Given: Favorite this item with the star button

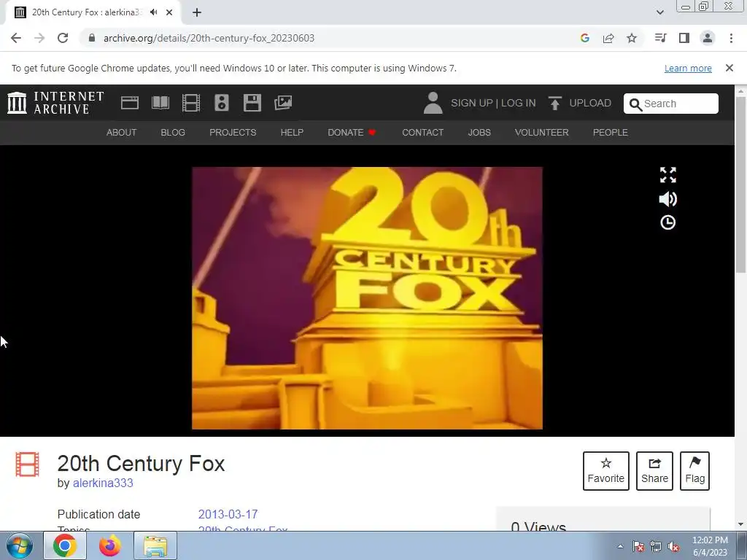Looking at the screenshot, I should click(x=606, y=471).
